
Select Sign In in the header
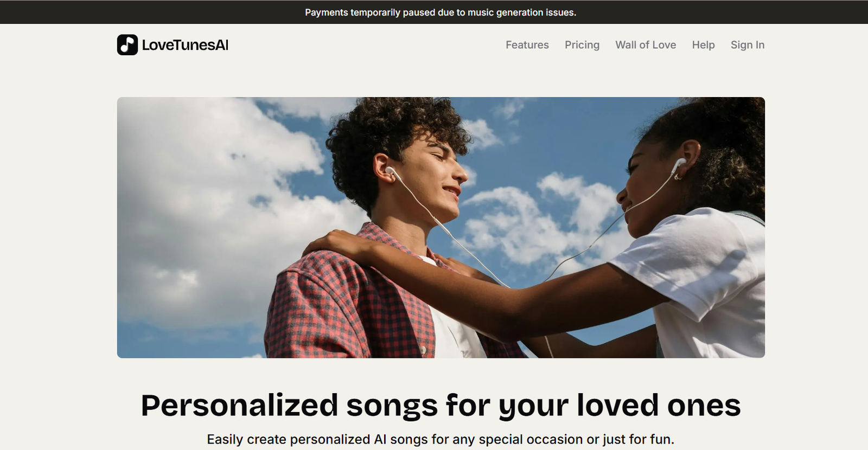click(x=748, y=45)
